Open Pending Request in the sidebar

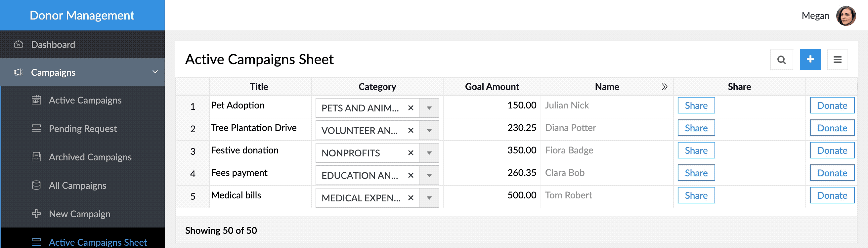point(83,129)
